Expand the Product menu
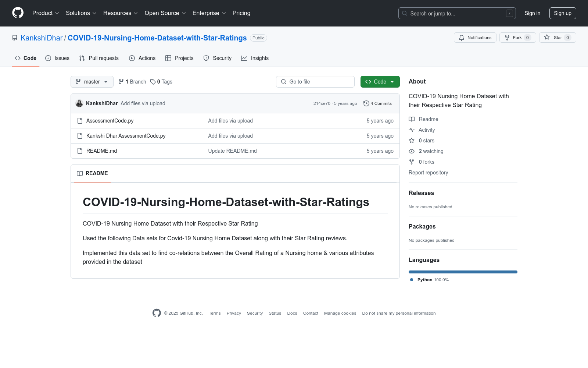This screenshot has width=588, height=368. pos(46,13)
